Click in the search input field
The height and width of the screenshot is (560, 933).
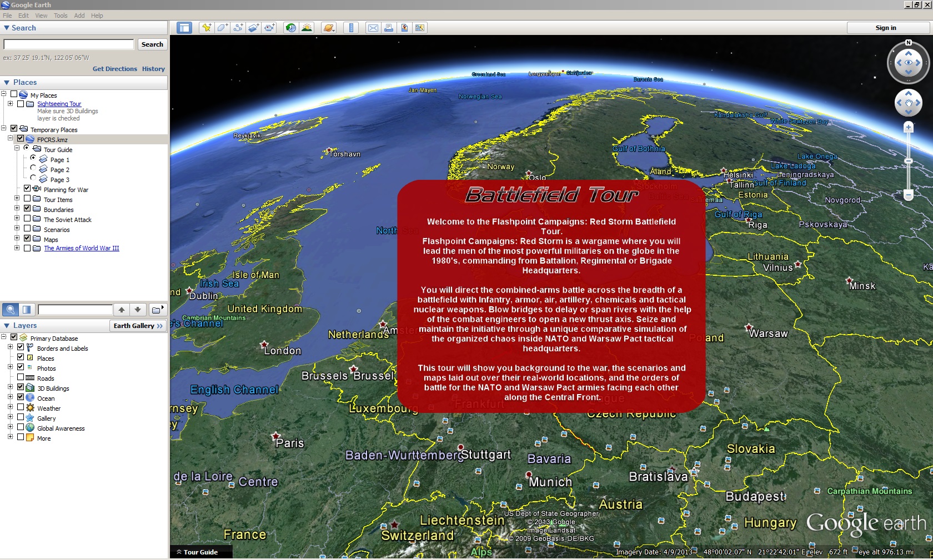click(x=69, y=44)
